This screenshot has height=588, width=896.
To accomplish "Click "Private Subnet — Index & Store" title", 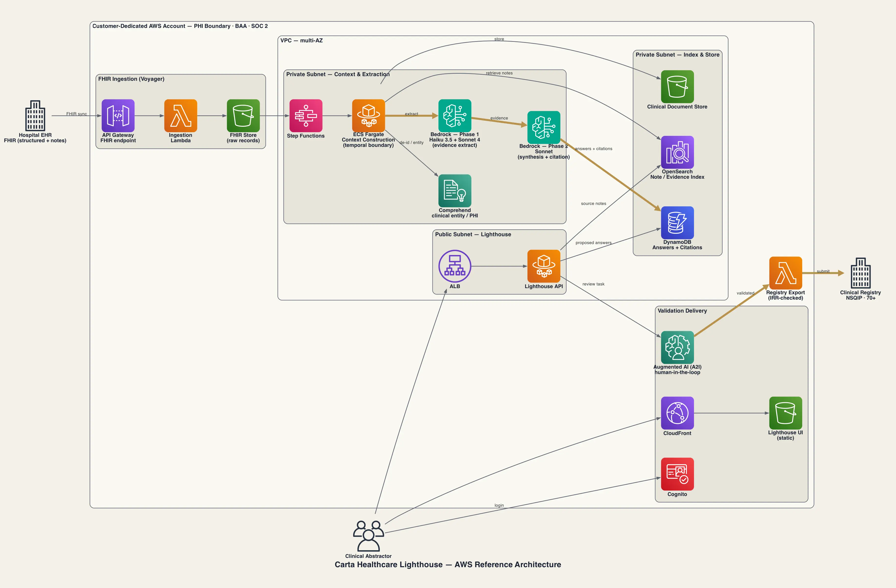I will click(x=677, y=55).
